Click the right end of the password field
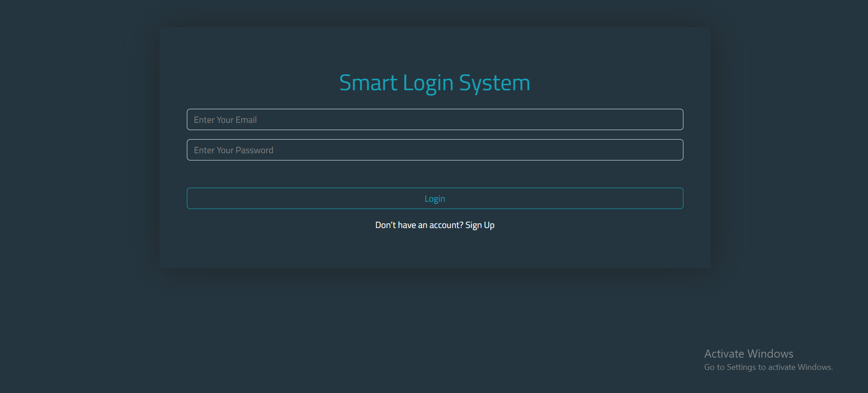The width and height of the screenshot is (868, 393). click(671, 150)
